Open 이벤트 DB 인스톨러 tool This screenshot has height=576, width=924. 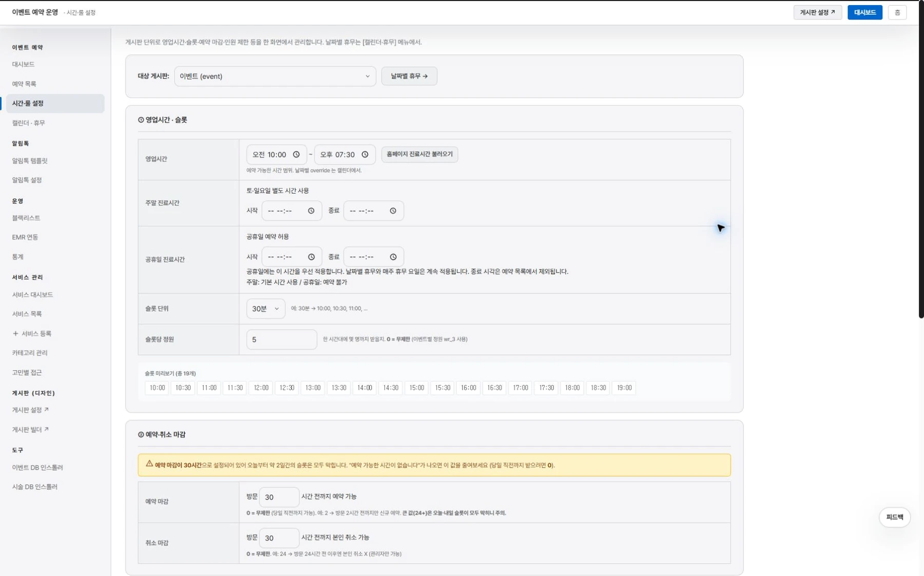(x=37, y=468)
